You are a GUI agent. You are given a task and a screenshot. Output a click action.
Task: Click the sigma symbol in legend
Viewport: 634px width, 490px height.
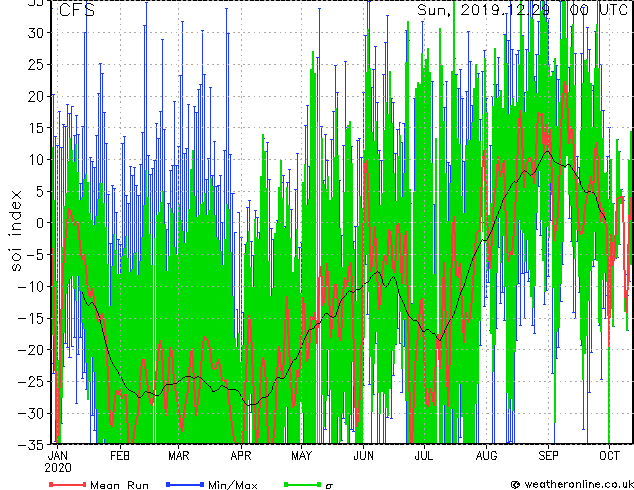point(329,486)
